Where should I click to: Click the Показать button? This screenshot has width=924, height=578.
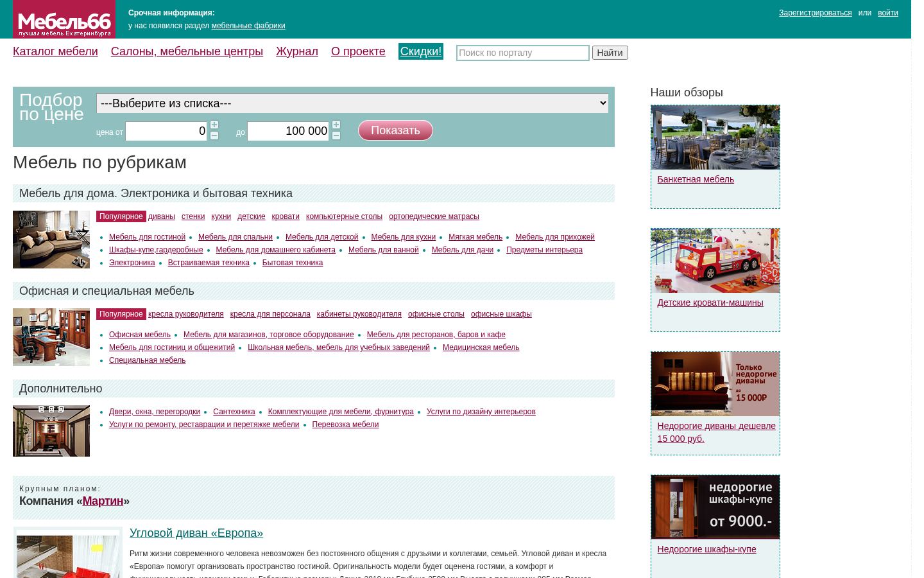[x=395, y=130]
